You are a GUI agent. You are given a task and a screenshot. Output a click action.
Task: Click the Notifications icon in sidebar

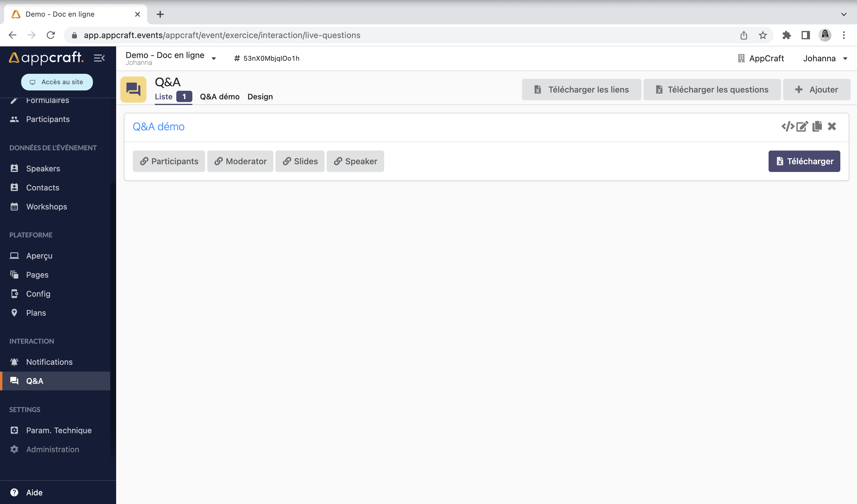(14, 362)
